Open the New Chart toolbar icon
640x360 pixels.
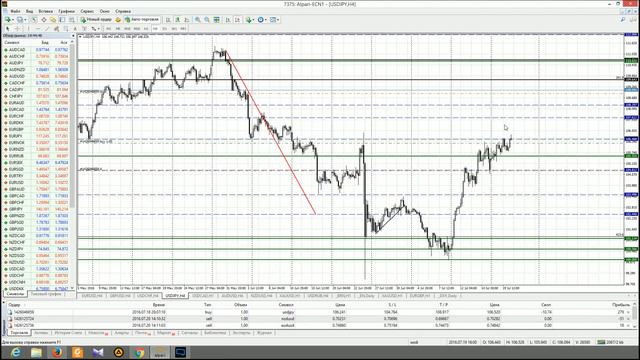click(7, 20)
